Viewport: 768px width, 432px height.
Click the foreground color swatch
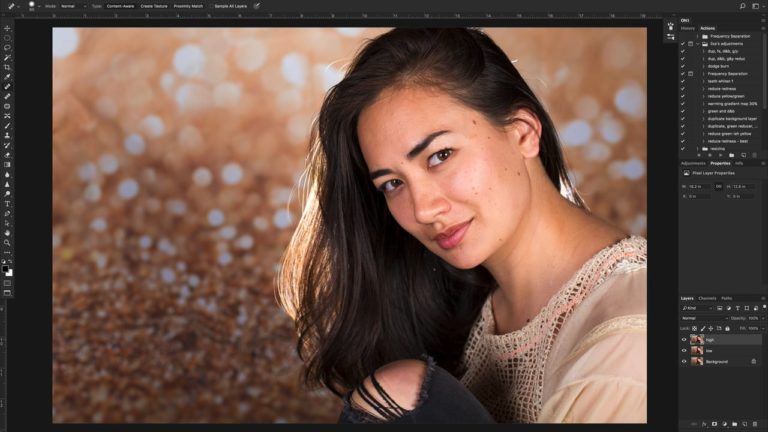tap(5, 269)
